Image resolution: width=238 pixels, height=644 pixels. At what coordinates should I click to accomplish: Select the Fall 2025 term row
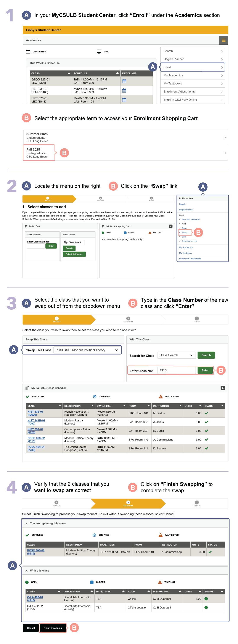pyautogui.click(x=125, y=153)
